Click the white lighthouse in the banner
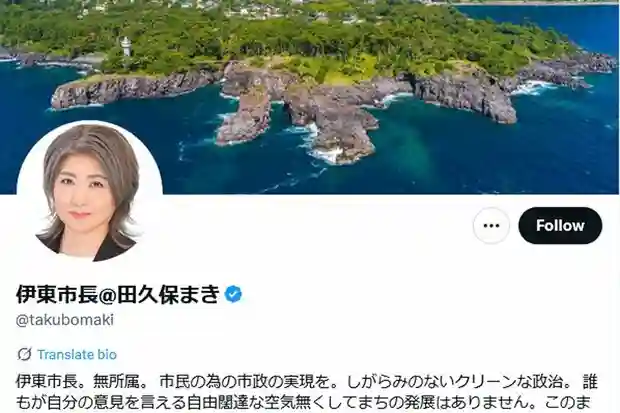Screen dimensions: 620x413 126,47
